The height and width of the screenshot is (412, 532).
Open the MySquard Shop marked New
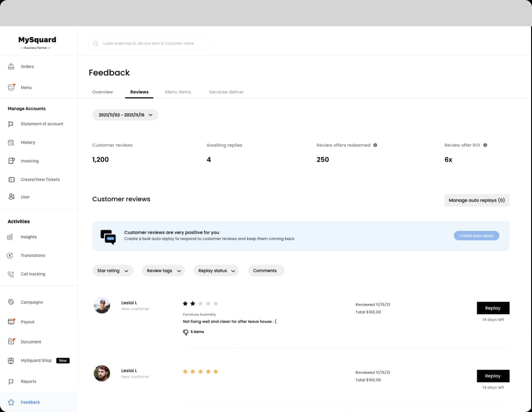pos(37,360)
